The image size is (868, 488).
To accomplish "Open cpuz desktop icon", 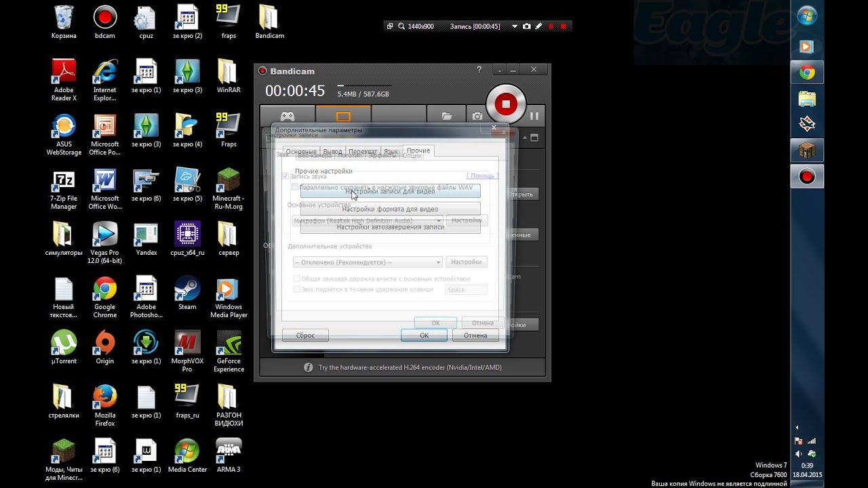I will point(146,22).
